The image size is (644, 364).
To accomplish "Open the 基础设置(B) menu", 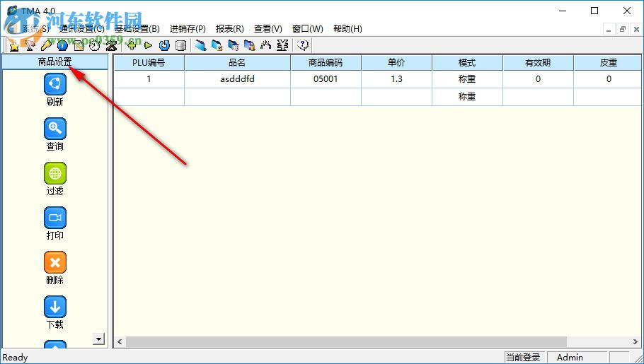I will [x=137, y=29].
